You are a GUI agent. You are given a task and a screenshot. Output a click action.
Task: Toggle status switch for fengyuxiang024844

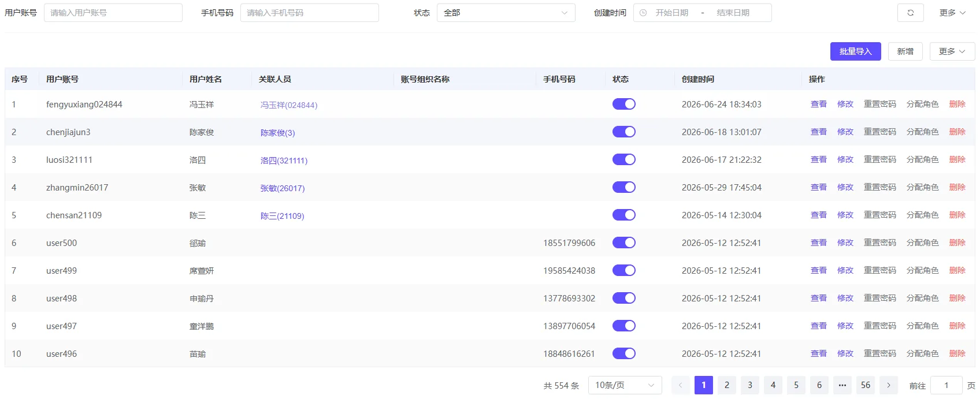pyautogui.click(x=624, y=104)
